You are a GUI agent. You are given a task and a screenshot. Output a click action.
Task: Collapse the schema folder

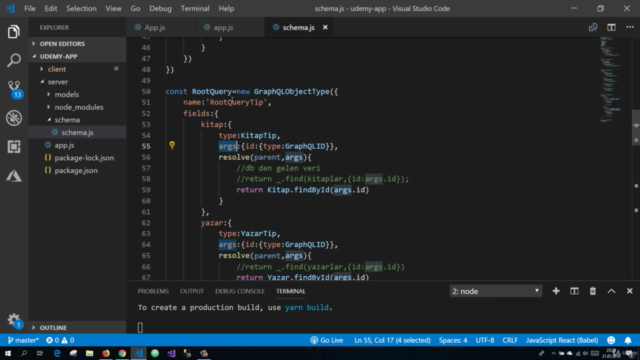[77, 120]
